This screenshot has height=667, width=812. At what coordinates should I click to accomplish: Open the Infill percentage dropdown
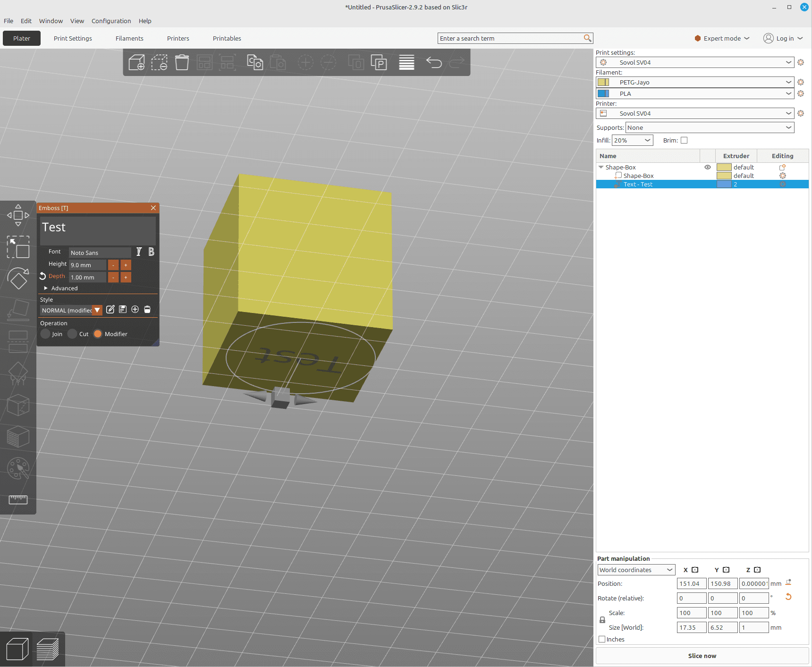[x=632, y=140]
